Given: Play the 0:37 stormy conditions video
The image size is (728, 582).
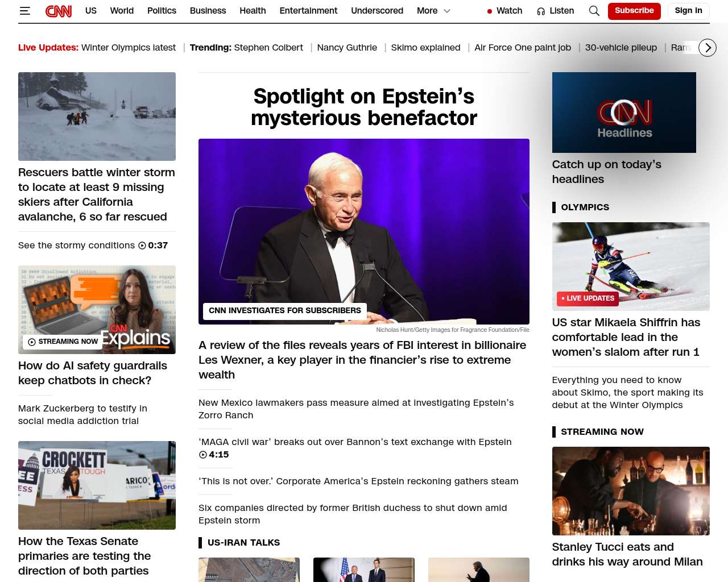Looking at the screenshot, I should click(x=142, y=246).
